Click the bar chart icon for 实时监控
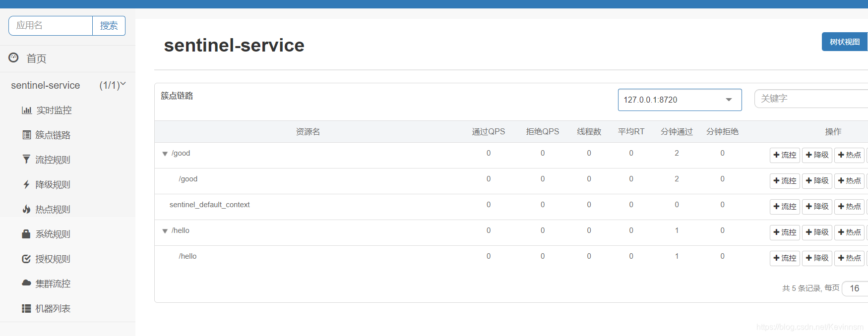 coord(27,110)
